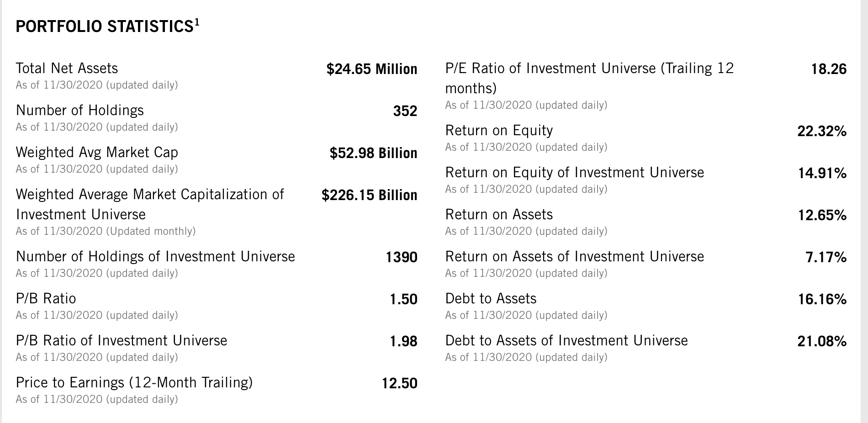868x423 pixels.
Task: Click the $24.65 Million value
Action: point(371,69)
